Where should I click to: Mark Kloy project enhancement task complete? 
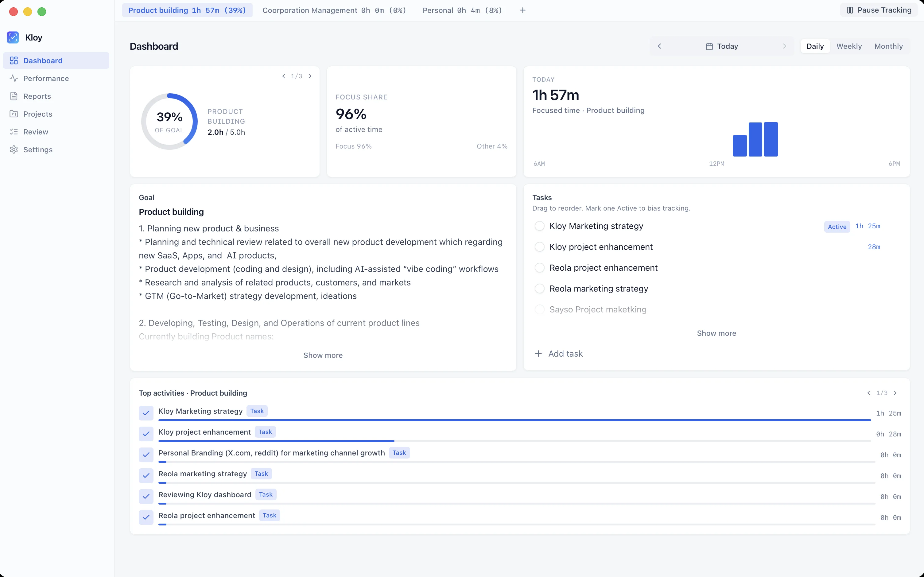pos(539,247)
